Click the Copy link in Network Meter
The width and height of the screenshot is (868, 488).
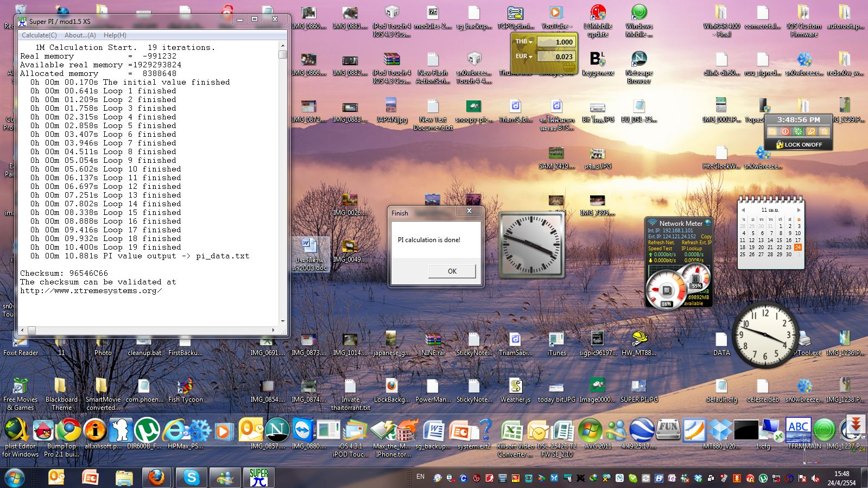[x=706, y=237]
